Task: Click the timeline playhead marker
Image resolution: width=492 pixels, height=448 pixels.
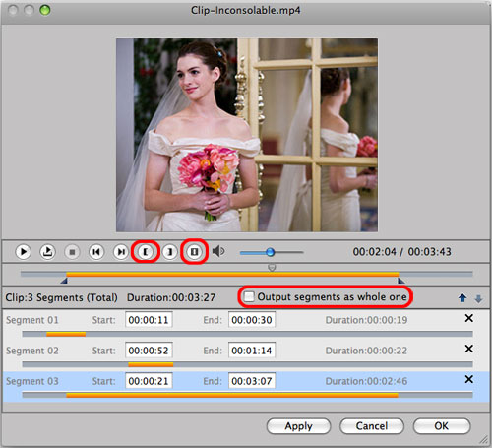Action: tap(272, 268)
